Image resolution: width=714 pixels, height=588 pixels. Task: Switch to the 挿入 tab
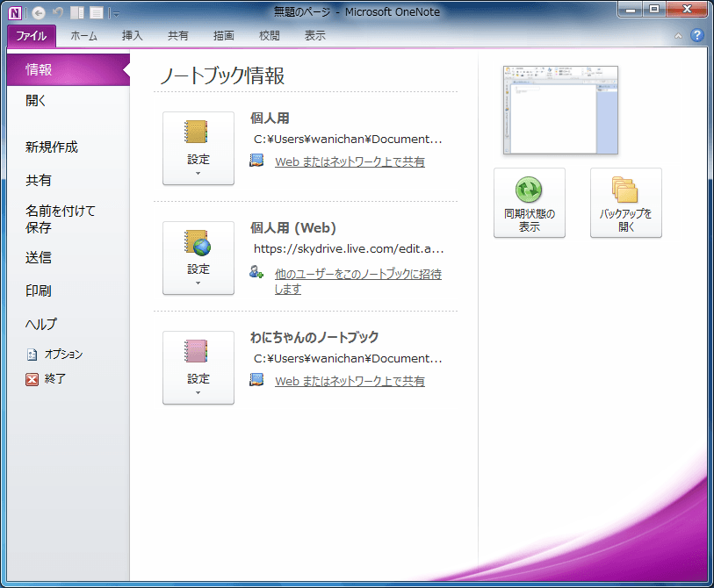[x=132, y=35]
